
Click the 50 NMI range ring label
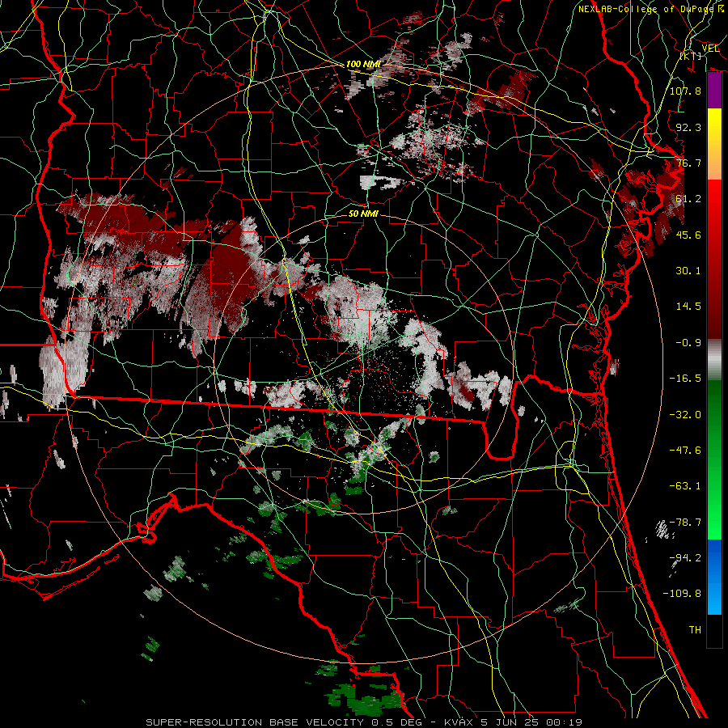click(x=363, y=214)
